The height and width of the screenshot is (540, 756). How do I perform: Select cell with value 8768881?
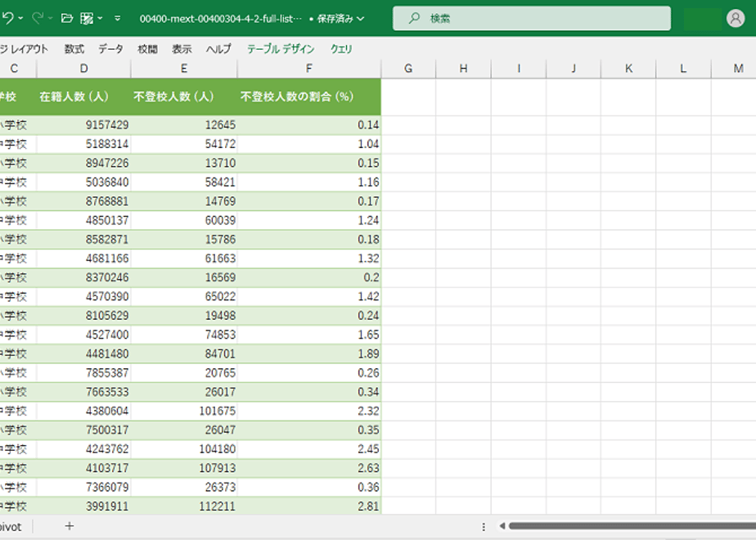83,201
